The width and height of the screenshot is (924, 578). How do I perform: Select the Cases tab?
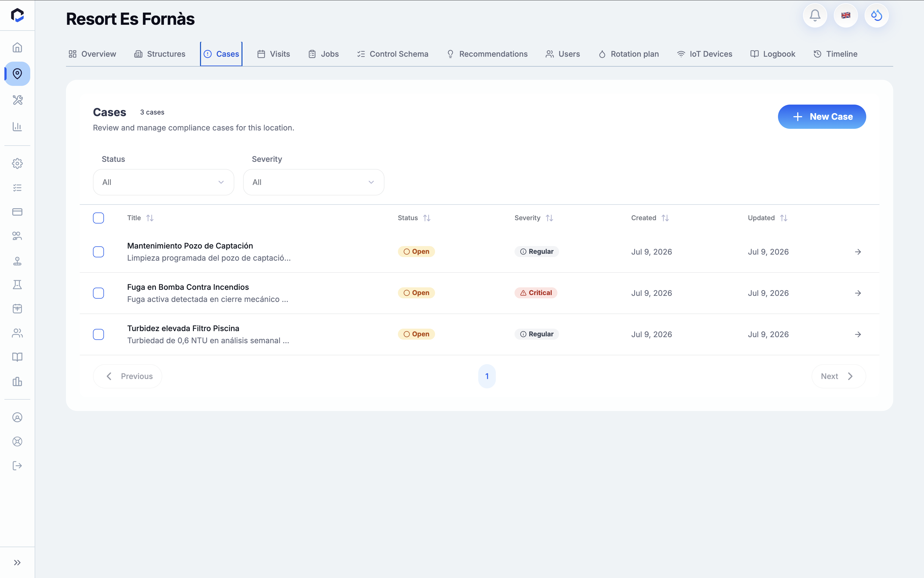pos(221,54)
